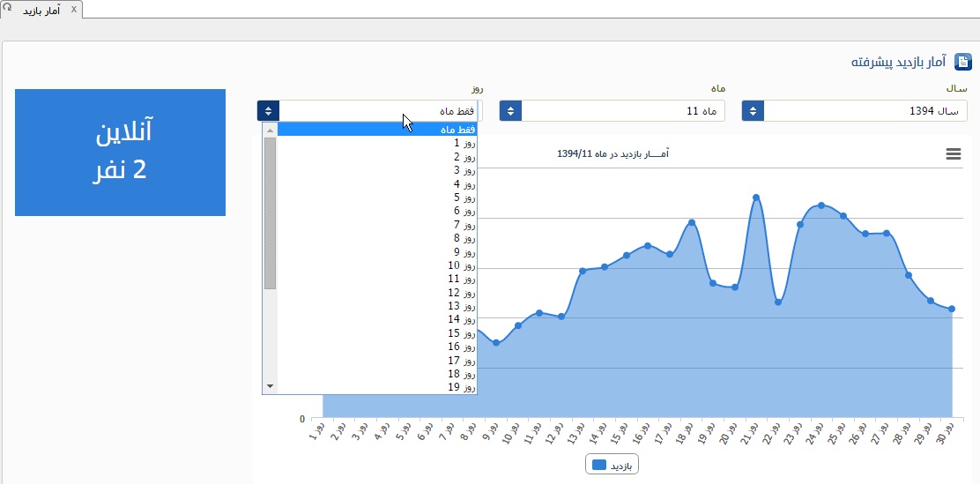Close the آمار بازدید tab with x
The image size is (980, 485).
point(74,9)
